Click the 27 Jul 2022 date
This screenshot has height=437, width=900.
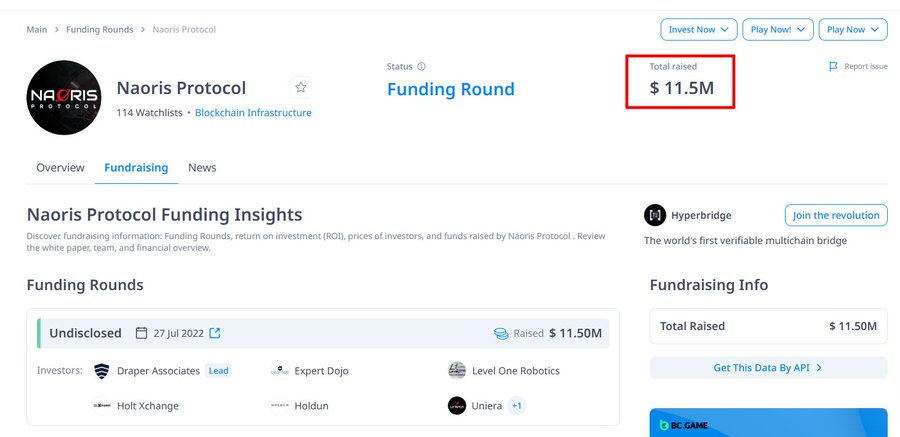(x=179, y=333)
